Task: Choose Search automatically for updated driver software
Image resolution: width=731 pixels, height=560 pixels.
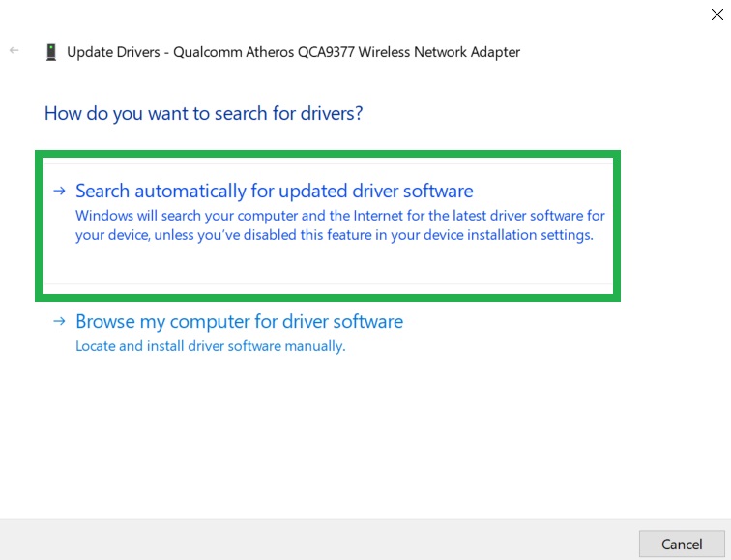Action: 328,224
